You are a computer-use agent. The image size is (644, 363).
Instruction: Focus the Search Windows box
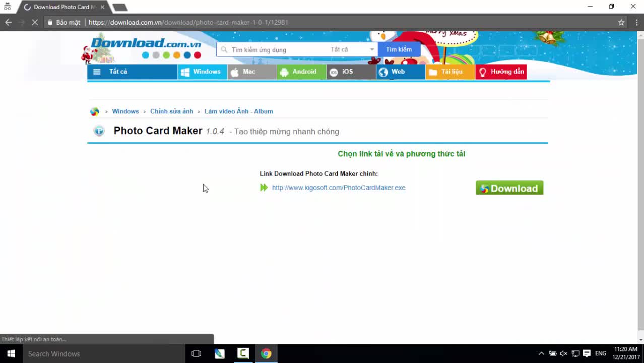coord(104,353)
